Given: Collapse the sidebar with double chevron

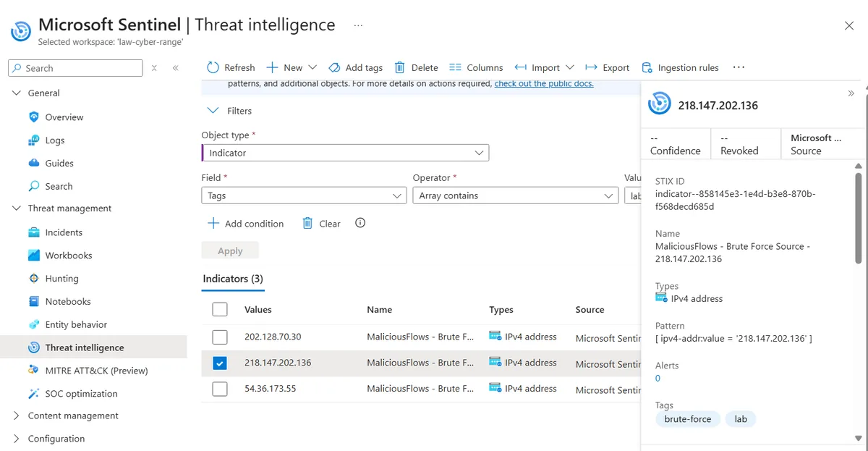Looking at the screenshot, I should point(175,68).
